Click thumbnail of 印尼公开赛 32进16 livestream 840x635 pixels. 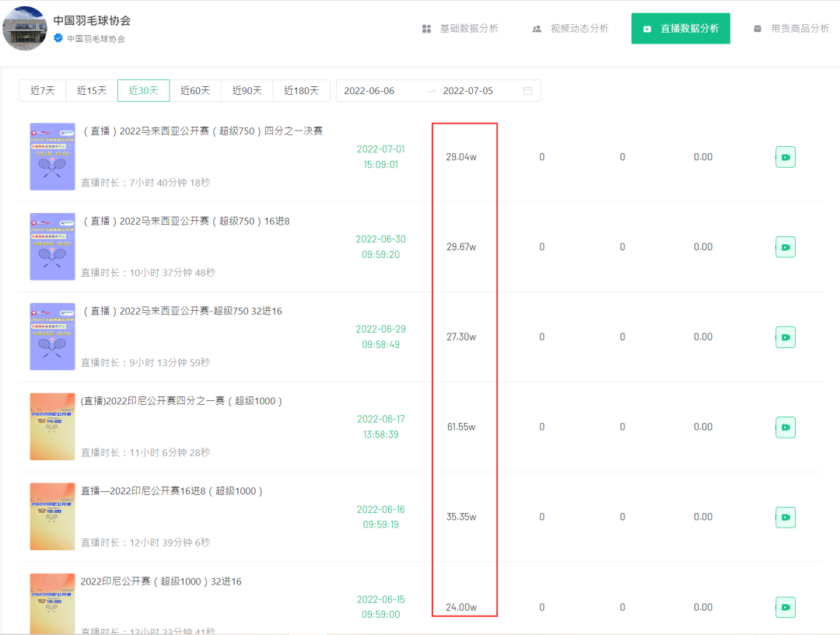(x=53, y=604)
